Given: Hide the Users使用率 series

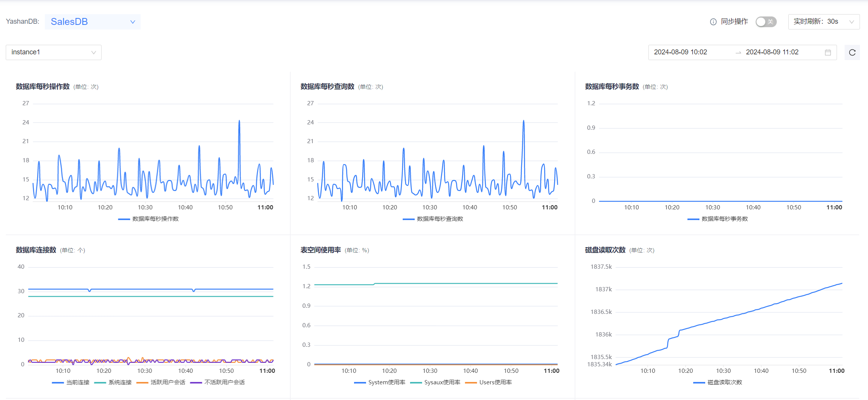Looking at the screenshot, I should [x=489, y=382].
